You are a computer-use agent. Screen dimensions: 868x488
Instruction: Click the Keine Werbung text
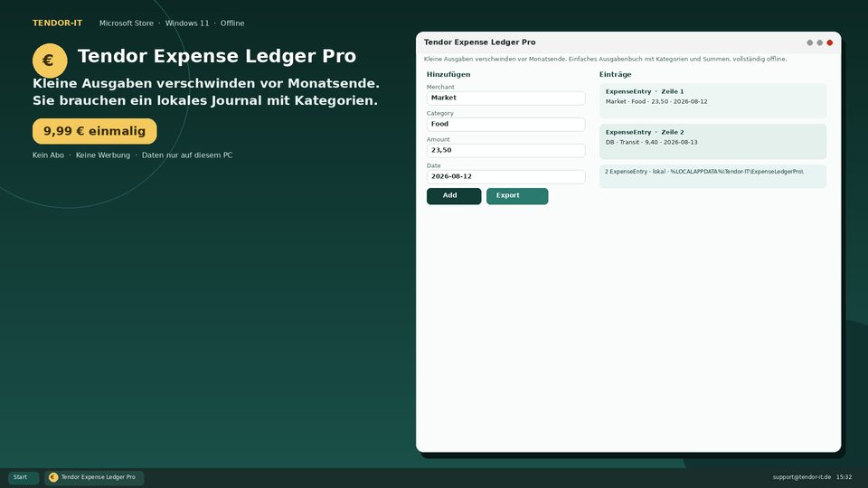point(103,155)
